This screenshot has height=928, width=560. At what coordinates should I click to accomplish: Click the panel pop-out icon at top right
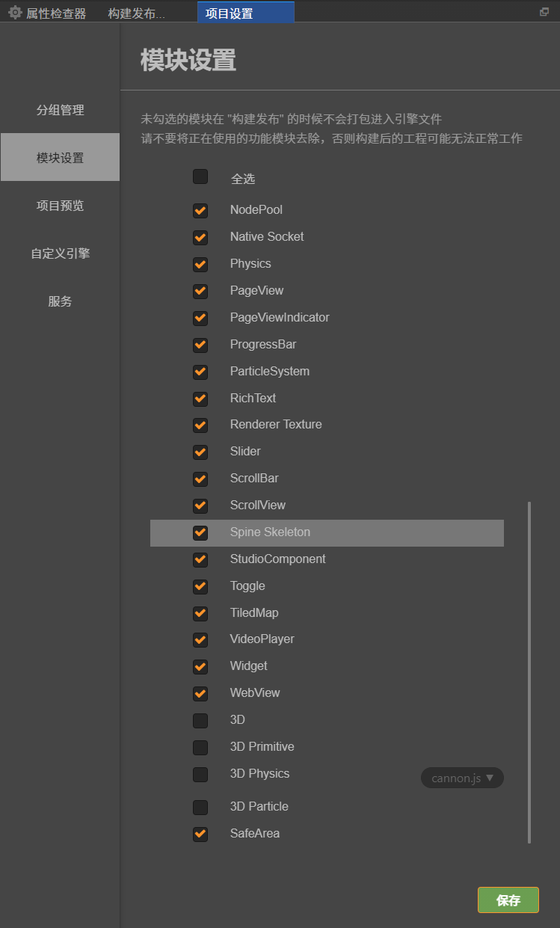point(544,12)
